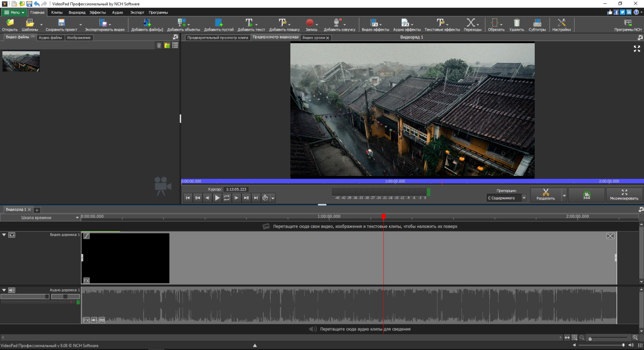Mute Аудио дорожка 1 speaker toggle

11,290
